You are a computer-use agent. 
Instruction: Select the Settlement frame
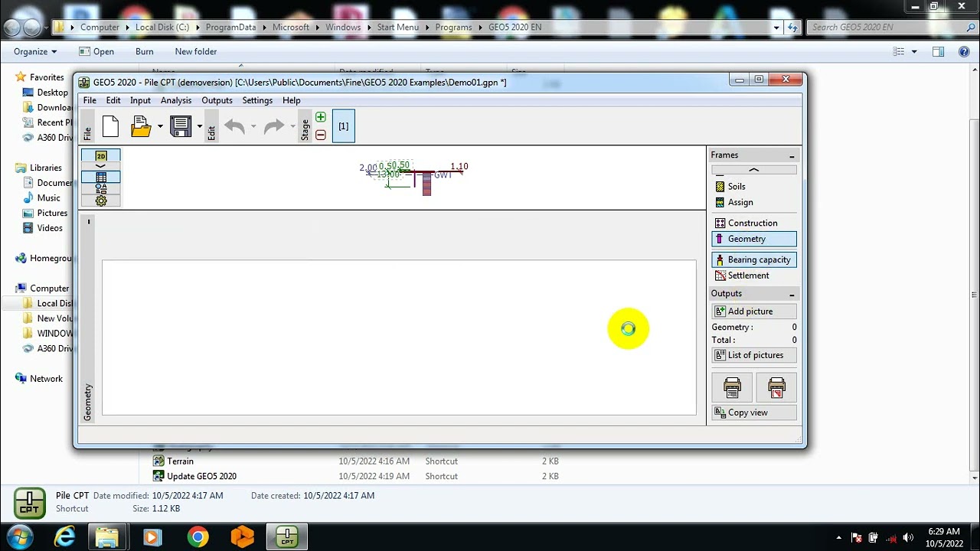754,275
